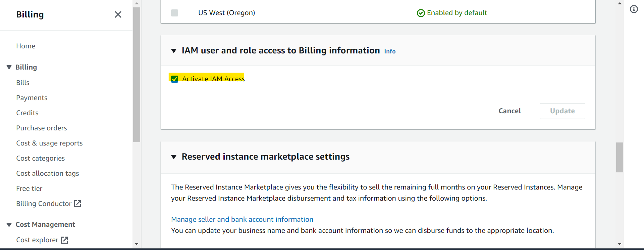This screenshot has width=644, height=250.
Task: Click main page scrollbar down arrow
Action: point(620,244)
